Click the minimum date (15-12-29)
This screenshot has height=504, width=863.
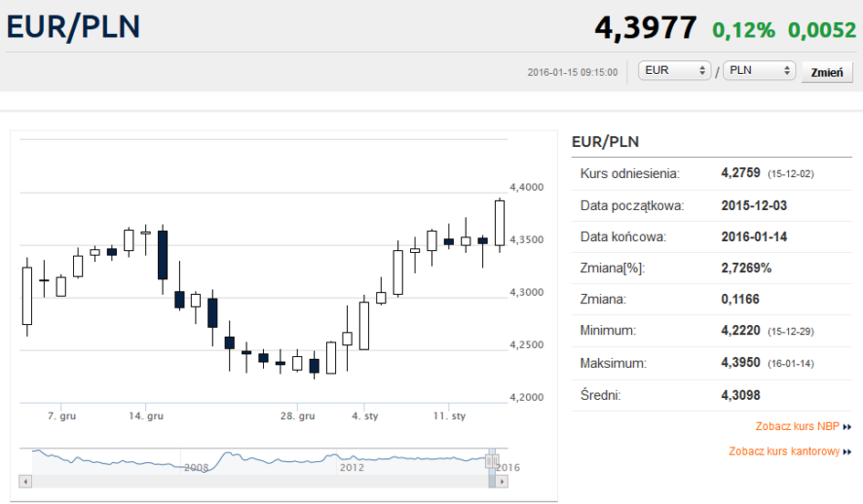(x=790, y=331)
